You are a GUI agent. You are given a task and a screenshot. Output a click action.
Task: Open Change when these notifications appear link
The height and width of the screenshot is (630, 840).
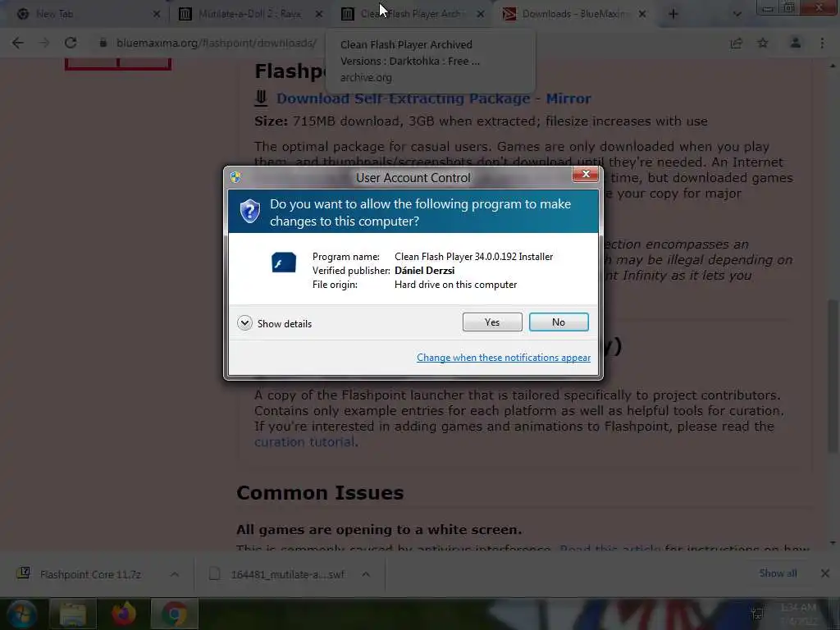504,358
